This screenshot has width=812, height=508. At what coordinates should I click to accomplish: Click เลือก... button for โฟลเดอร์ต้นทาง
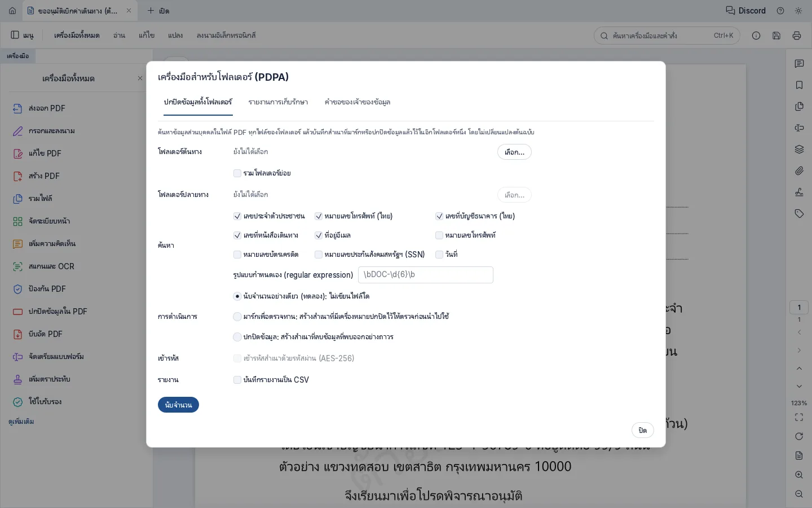(x=514, y=152)
